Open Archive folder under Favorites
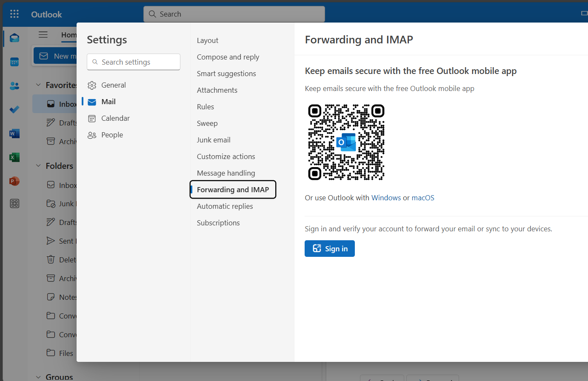588x381 pixels. [x=54, y=142]
